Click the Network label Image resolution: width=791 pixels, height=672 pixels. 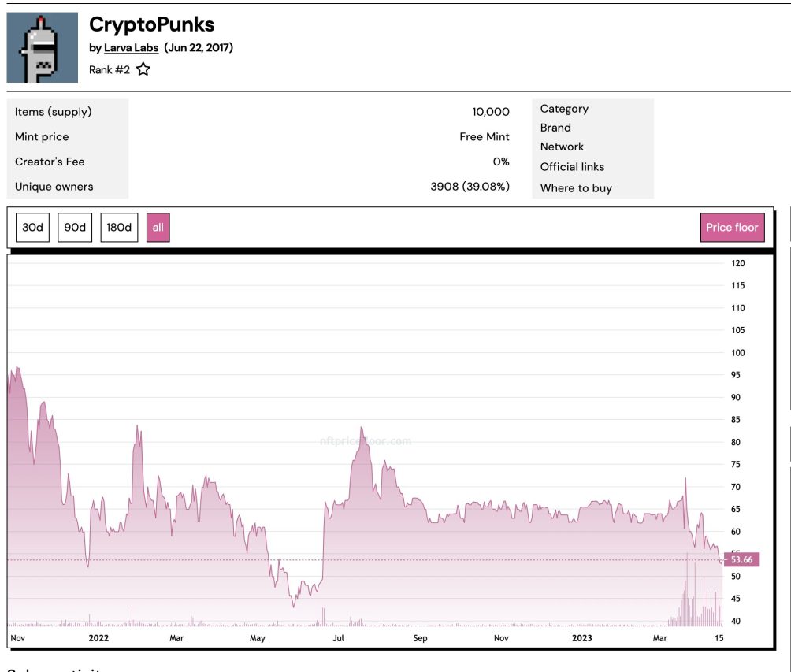[x=562, y=147]
